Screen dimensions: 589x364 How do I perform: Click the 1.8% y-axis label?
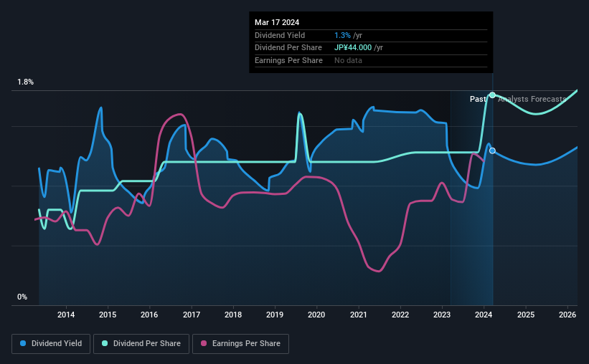pos(26,82)
